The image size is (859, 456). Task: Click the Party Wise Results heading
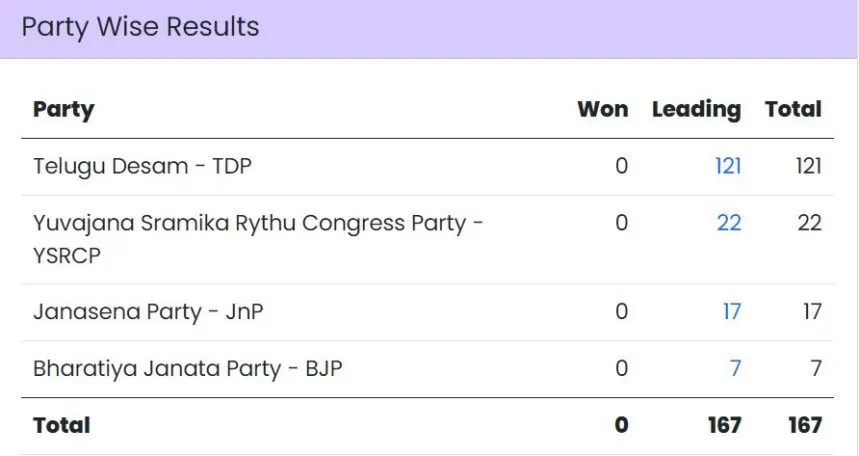coord(140,27)
